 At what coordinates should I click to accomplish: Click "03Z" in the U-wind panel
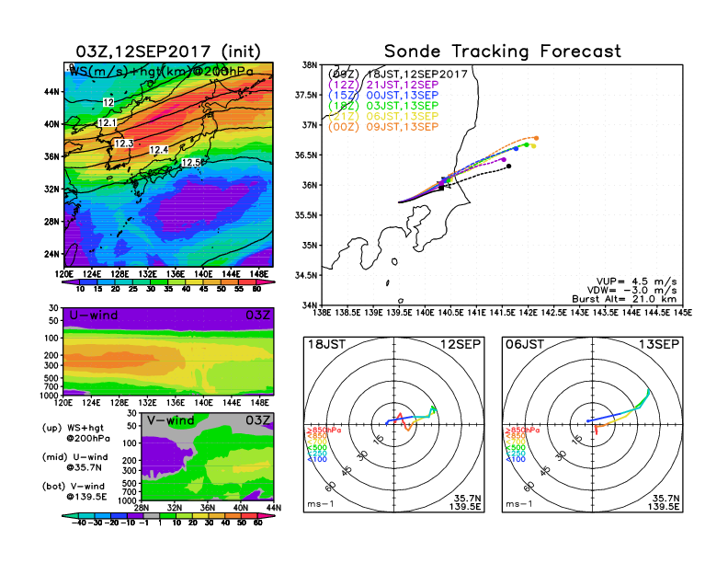[257, 316]
